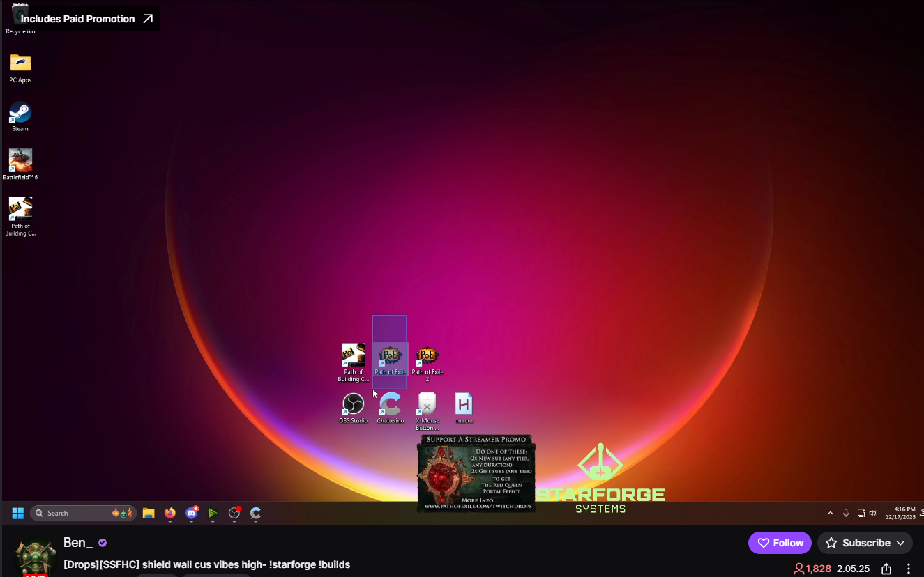Click the verified badge next to Ben_

[103, 543]
